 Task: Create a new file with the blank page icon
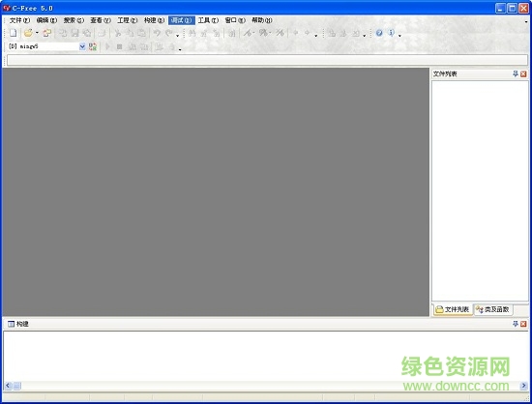pos(13,33)
